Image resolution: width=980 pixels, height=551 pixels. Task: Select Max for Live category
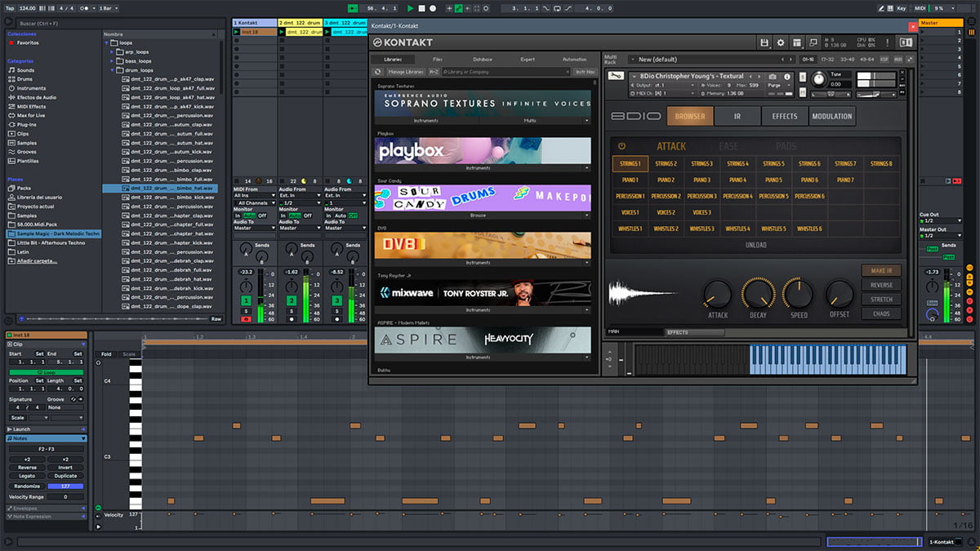coord(32,115)
